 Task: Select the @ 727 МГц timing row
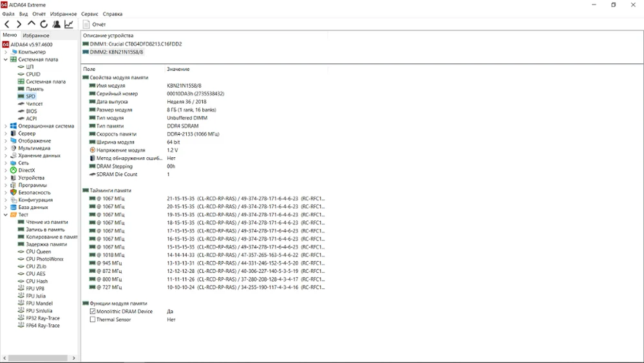click(x=204, y=288)
